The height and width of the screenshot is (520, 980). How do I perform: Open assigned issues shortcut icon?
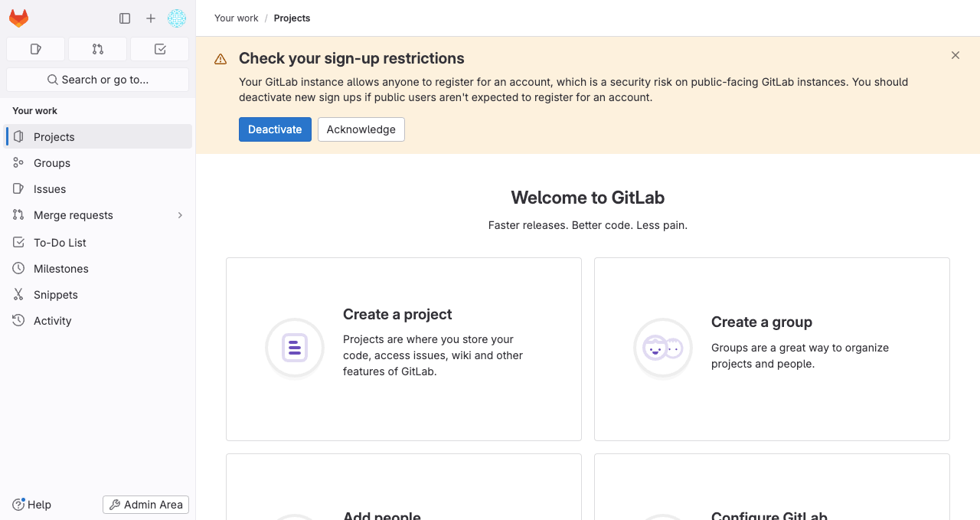(35, 49)
